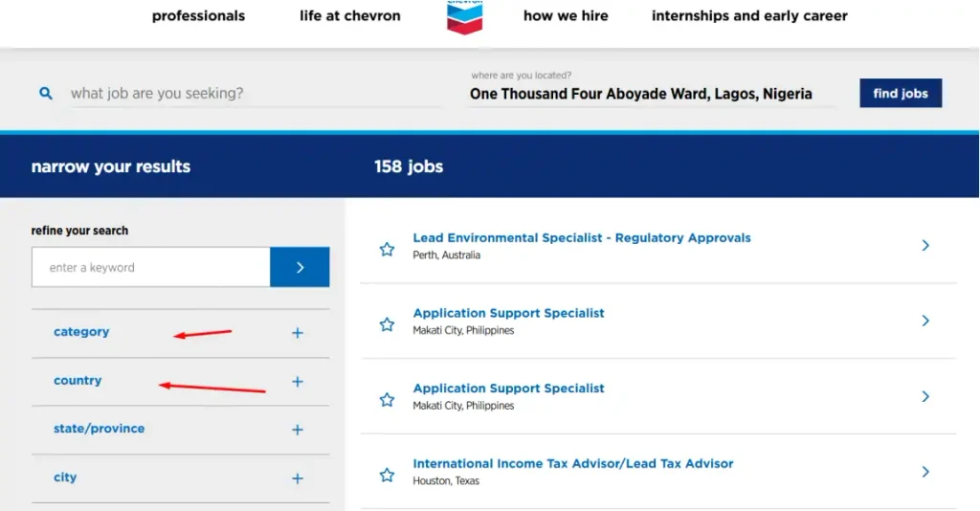This screenshot has width=980, height=511.
Task: Open the professionals menu
Action: (x=198, y=15)
